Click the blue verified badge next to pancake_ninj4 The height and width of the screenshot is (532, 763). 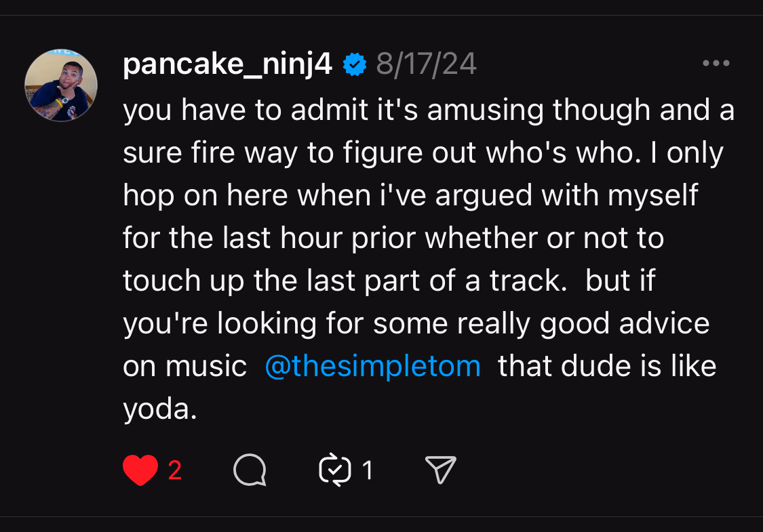tap(353, 64)
